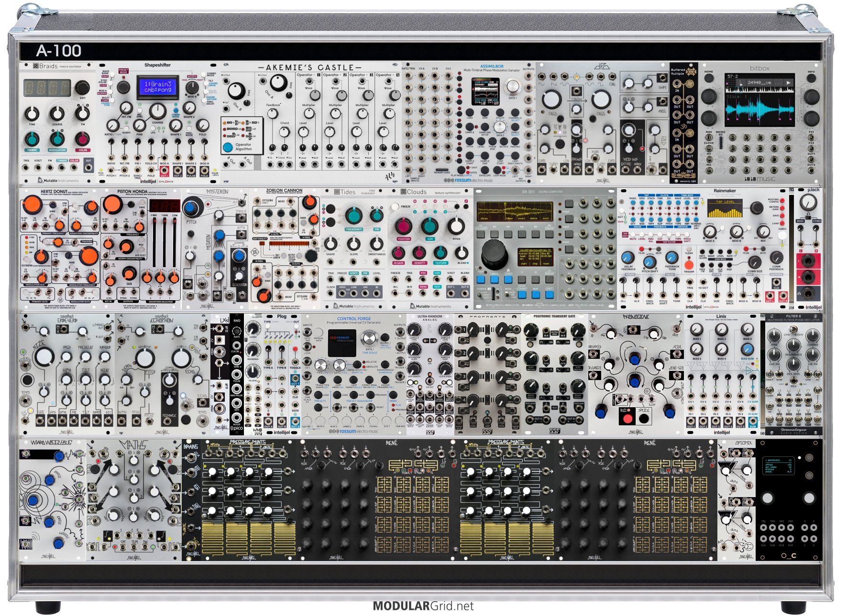Click the teal SIZE knob on Clouds
Screen dimensions: 847x616
click(429, 226)
